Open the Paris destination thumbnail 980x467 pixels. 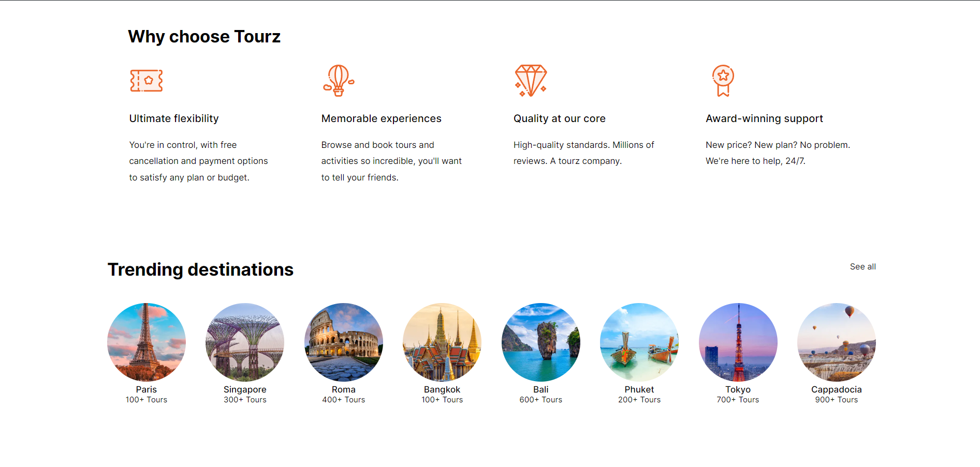(x=147, y=342)
